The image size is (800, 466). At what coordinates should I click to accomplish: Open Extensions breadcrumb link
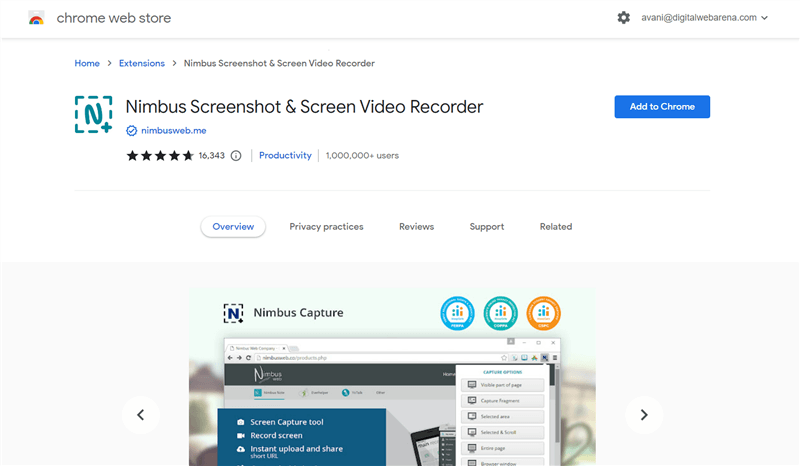[x=142, y=63]
